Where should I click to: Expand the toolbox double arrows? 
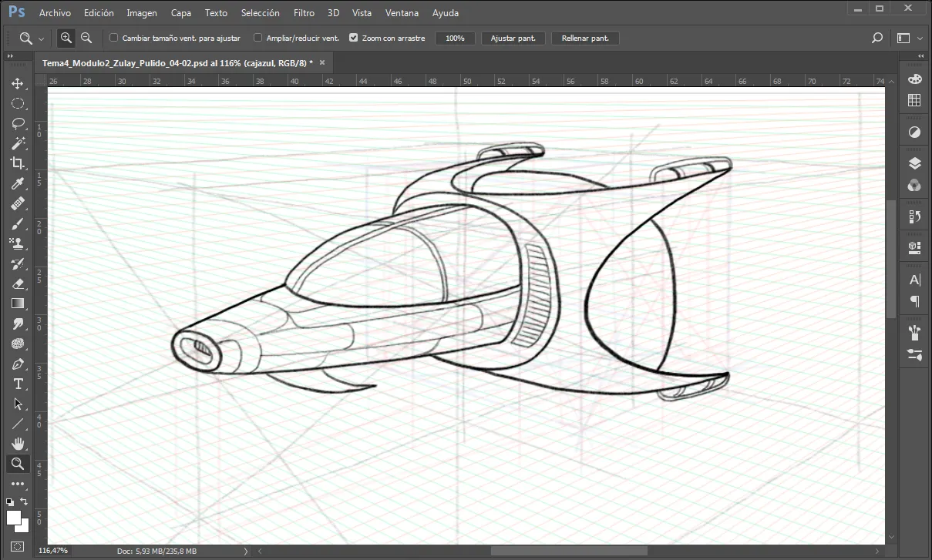coord(10,56)
